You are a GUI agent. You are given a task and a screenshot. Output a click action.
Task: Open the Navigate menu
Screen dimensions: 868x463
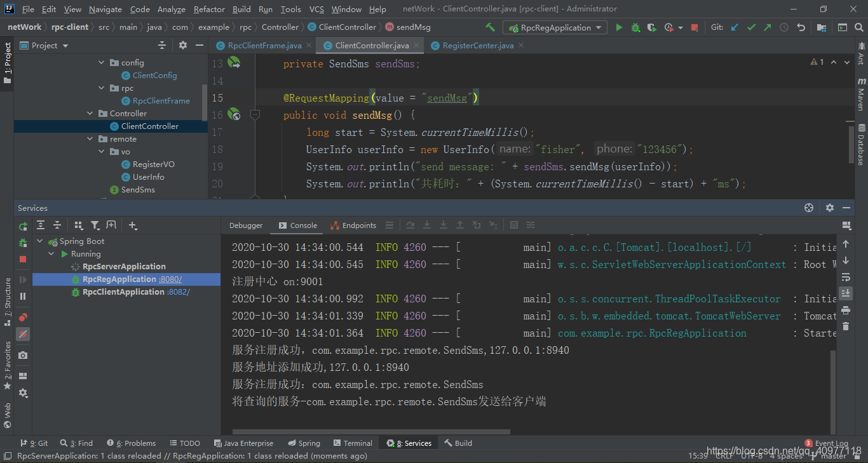tap(105, 9)
